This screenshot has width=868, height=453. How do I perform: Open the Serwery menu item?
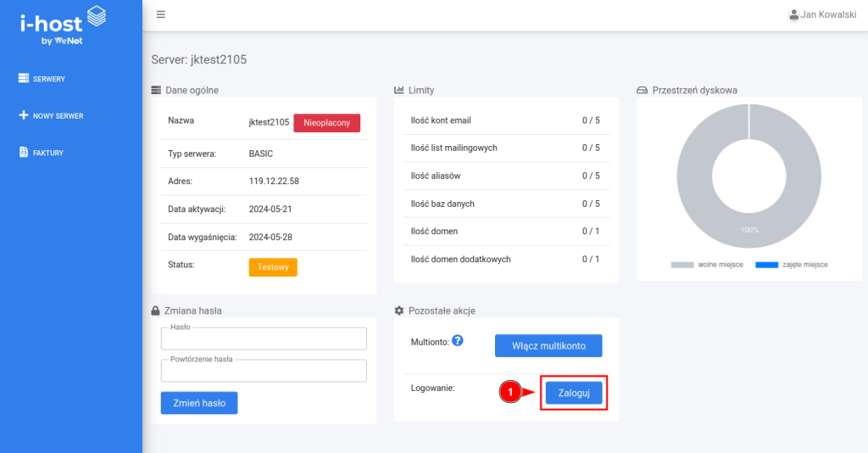pyautogui.click(x=49, y=79)
